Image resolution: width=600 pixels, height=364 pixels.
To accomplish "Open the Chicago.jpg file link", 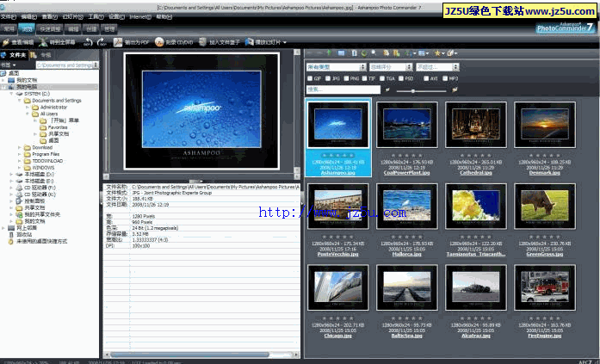I will pos(338,336).
